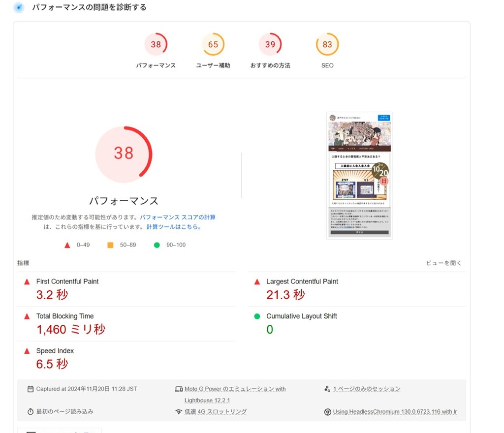This screenshot has height=433, width=504.
Task: Click the stopwatch icon beside 最初のページ読み込み
Action: tap(31, 411)
